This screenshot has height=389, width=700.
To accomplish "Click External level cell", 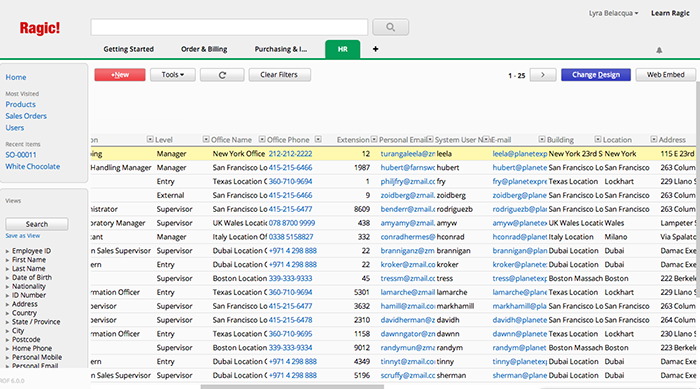I will (x=170, y=195).
